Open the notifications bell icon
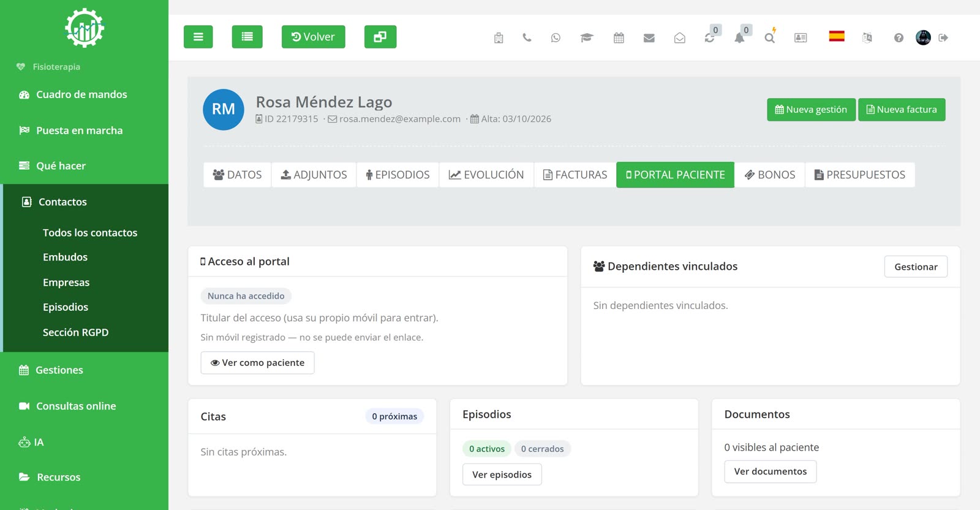Screen dimensions: 980x510 point(739,38)
